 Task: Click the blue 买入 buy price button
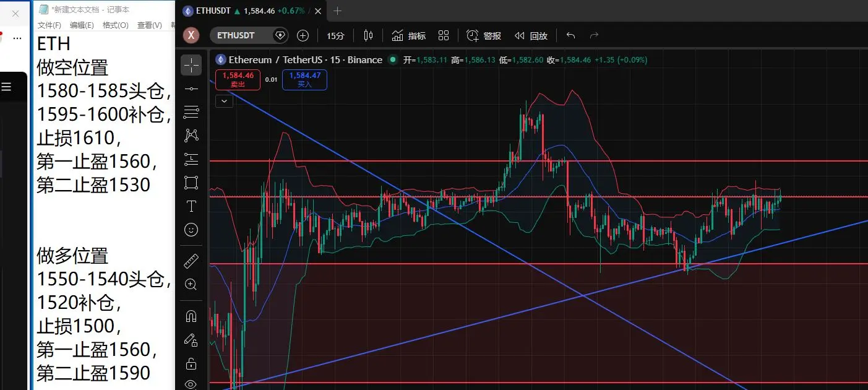click(304, 80)
